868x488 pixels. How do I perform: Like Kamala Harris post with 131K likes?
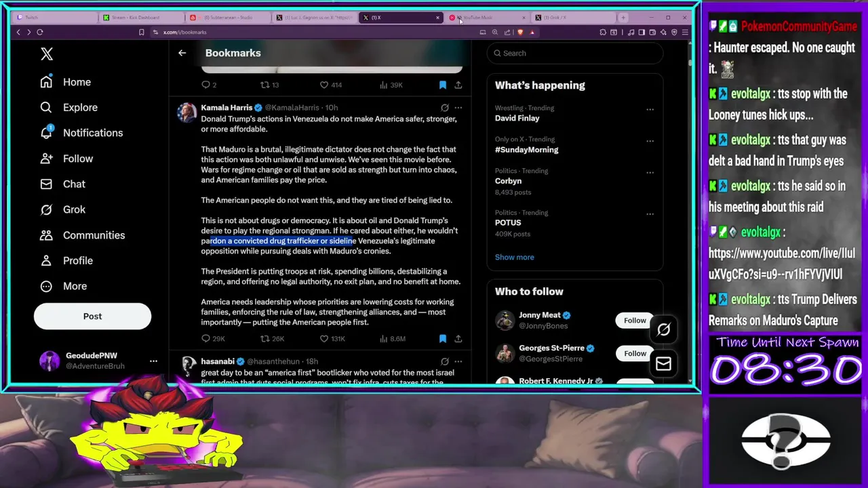(332, 339)
